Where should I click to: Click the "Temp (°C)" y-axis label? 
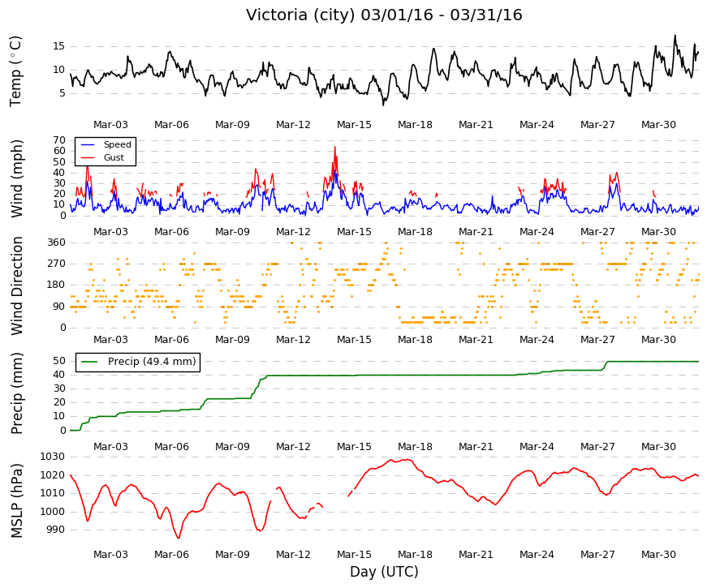(15, 71)
